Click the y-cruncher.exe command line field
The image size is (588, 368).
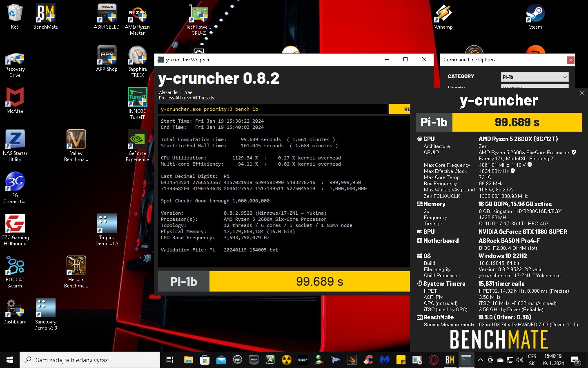[273, 109]
